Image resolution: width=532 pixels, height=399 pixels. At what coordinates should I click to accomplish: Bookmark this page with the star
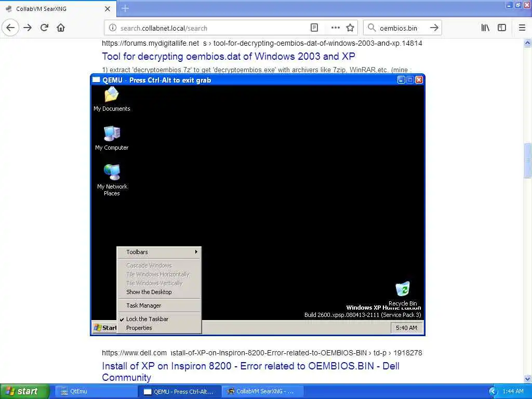(x=350, y=28)
